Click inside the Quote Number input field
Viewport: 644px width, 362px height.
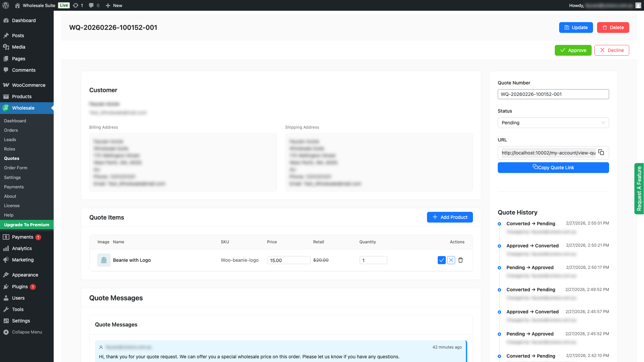[x=553, y=94]
